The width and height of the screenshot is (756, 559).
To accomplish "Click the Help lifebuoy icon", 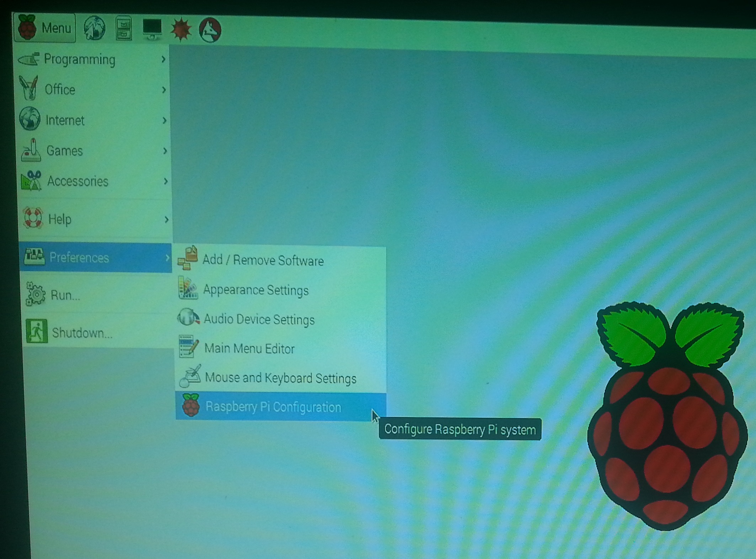I will coord(33,218).
